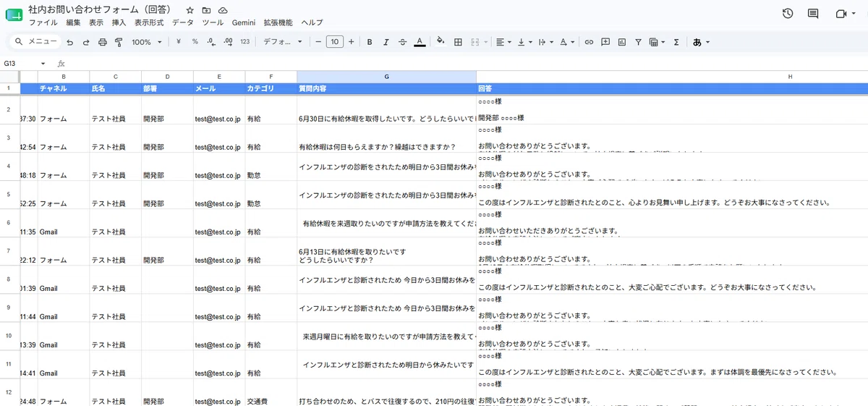Image resolution: width=868 pixels, height=406 pixels.
Task: Open the あ input tools dropdown
Action: (x=701, y=42)
